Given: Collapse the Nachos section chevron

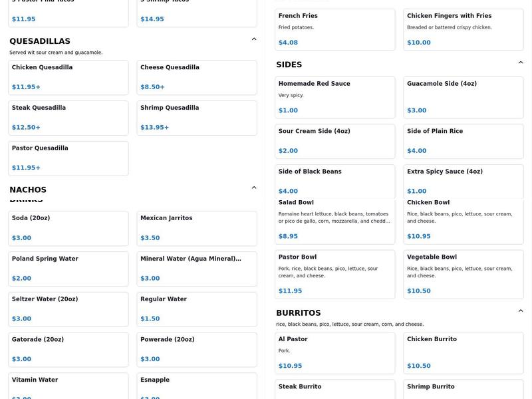Looking at the screenshot, I should click(x=254, y=188).
